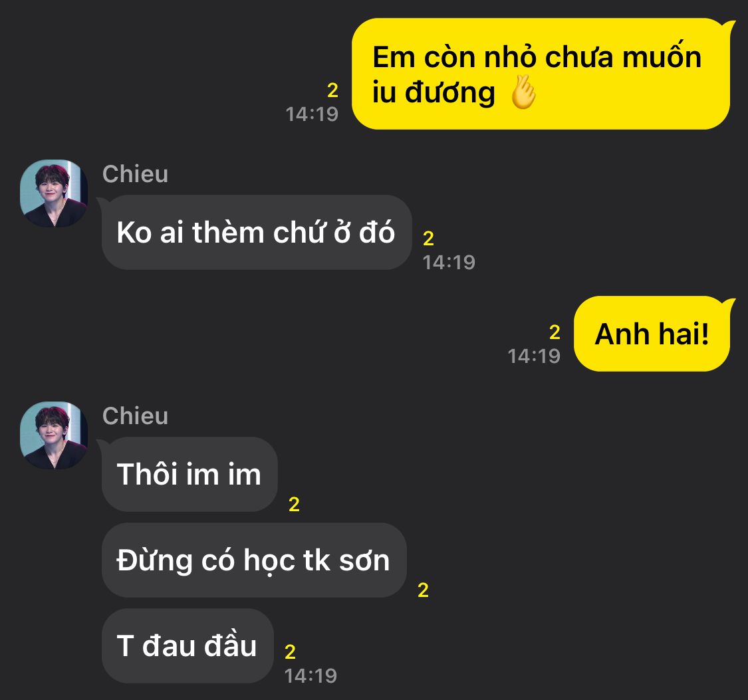Select the "Thôi im im" message bubble
The height and width of the screenshot is (700, 748).
coord(189,475)
